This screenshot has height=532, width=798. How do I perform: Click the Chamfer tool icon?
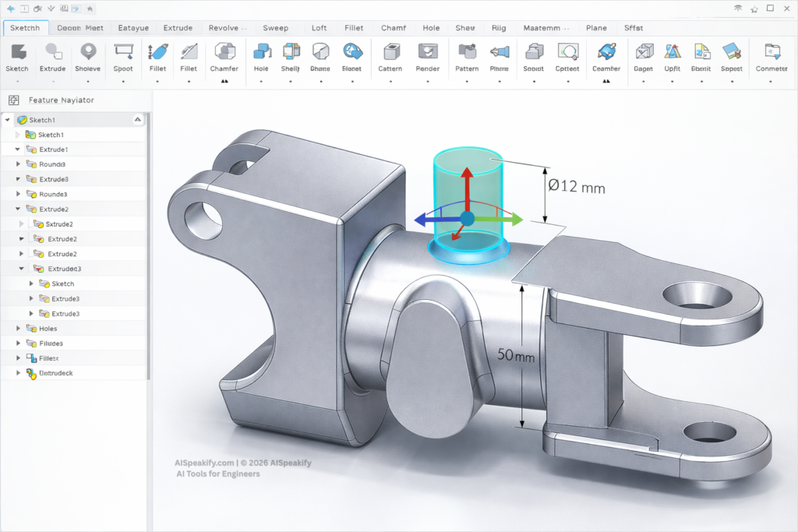224,52
